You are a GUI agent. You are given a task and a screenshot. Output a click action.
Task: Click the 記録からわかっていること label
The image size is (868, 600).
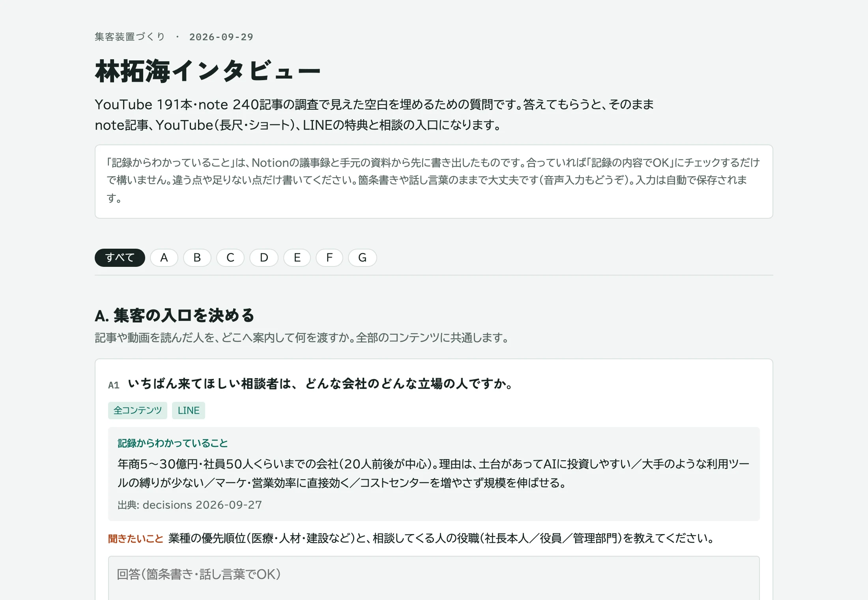(x=173, y=443)
